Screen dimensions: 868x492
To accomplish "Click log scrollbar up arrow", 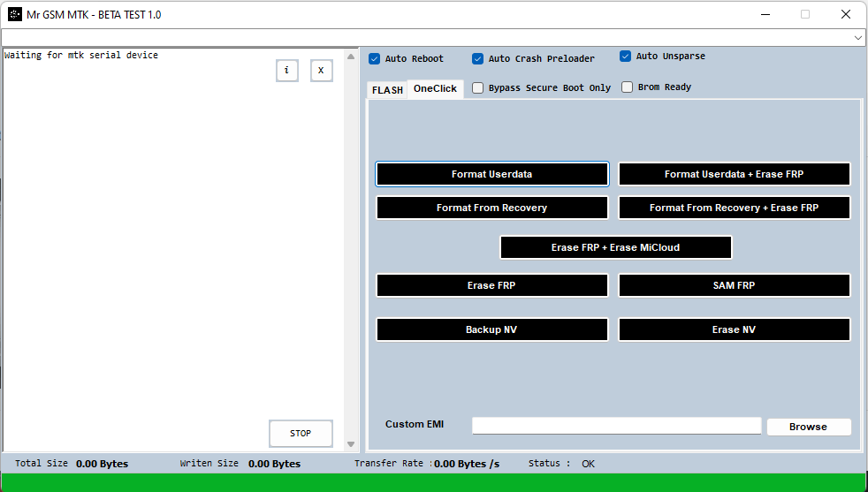I will click(x=351, y=57).
